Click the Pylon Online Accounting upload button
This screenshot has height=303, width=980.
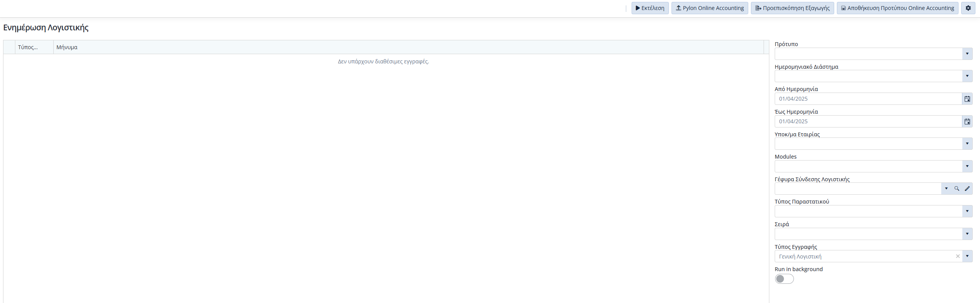710,8
